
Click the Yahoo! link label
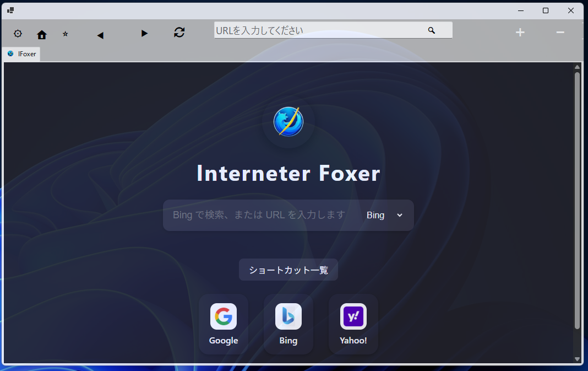[x=353, y=340]
